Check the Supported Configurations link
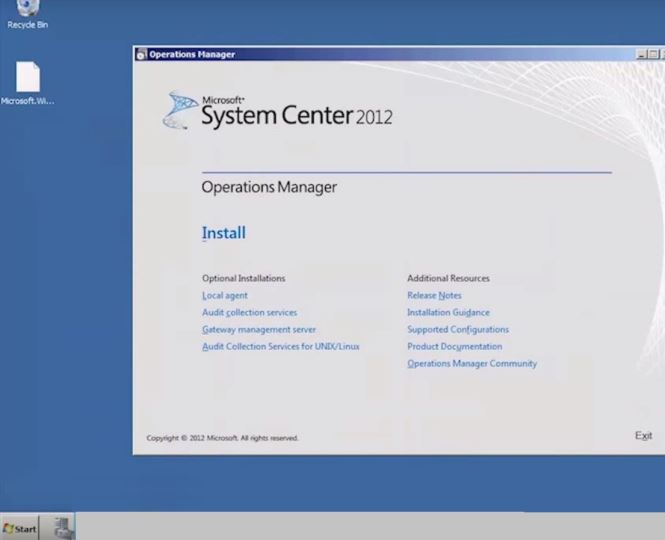 pyautogui.click(x=457, y=330)
